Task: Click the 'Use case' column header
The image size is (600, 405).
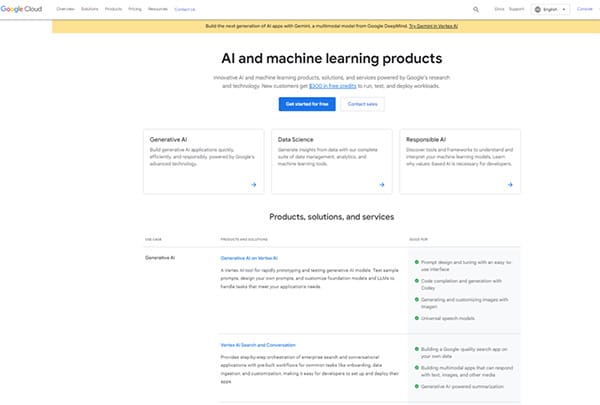Action: [153, 239]
